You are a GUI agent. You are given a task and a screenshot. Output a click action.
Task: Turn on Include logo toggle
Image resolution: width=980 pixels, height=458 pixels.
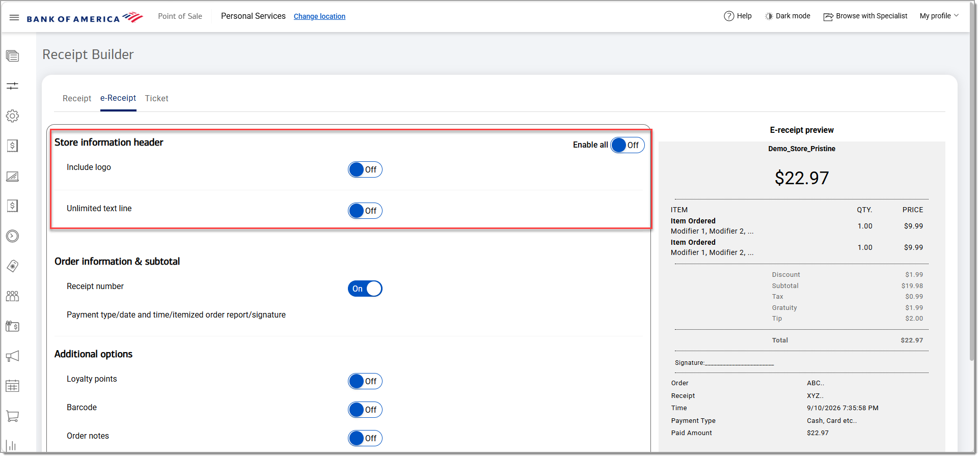(365, 169)
